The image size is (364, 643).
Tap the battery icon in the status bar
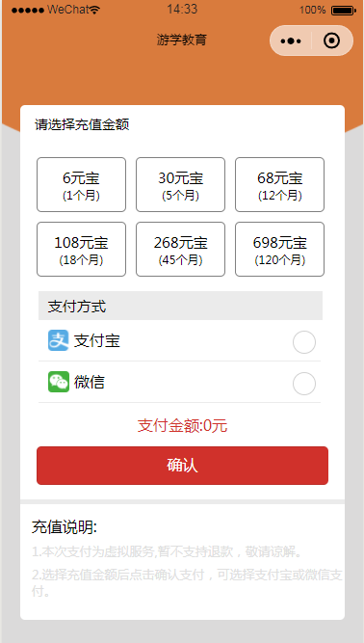344,10
